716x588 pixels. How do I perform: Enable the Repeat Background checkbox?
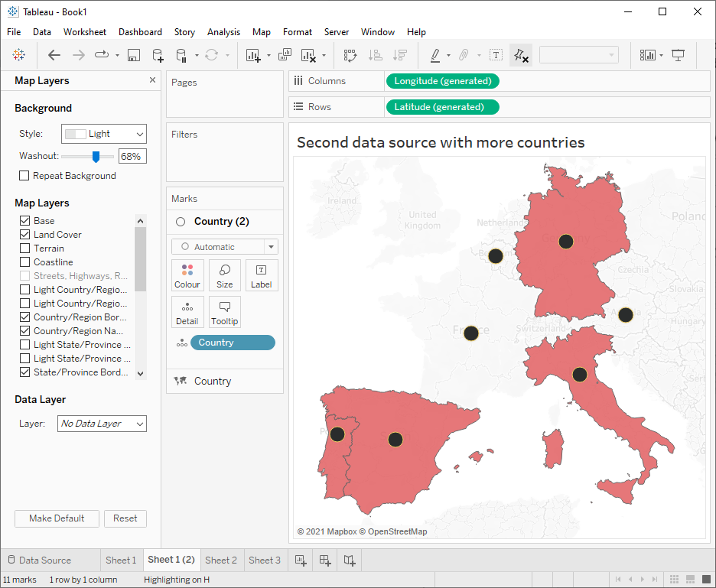[25, 176]
